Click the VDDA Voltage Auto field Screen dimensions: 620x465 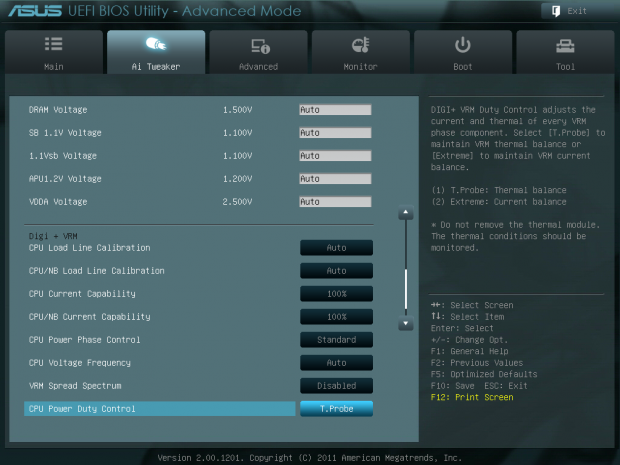(335, 202)
